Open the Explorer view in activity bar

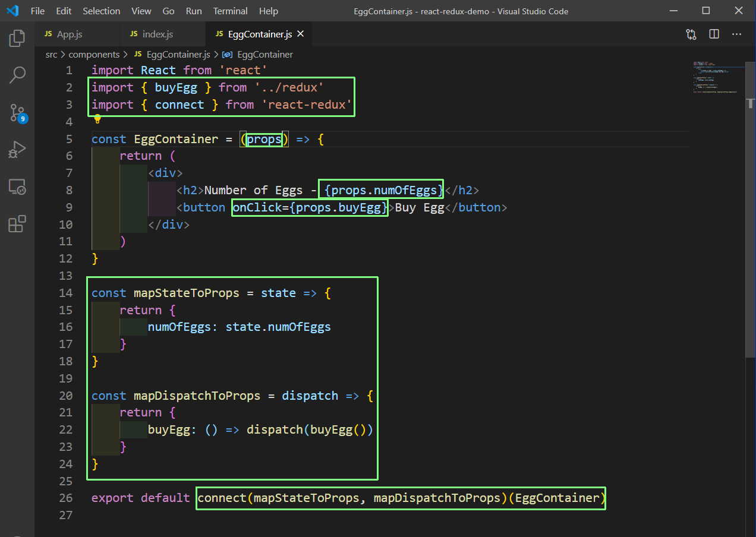tap(17, 39)
